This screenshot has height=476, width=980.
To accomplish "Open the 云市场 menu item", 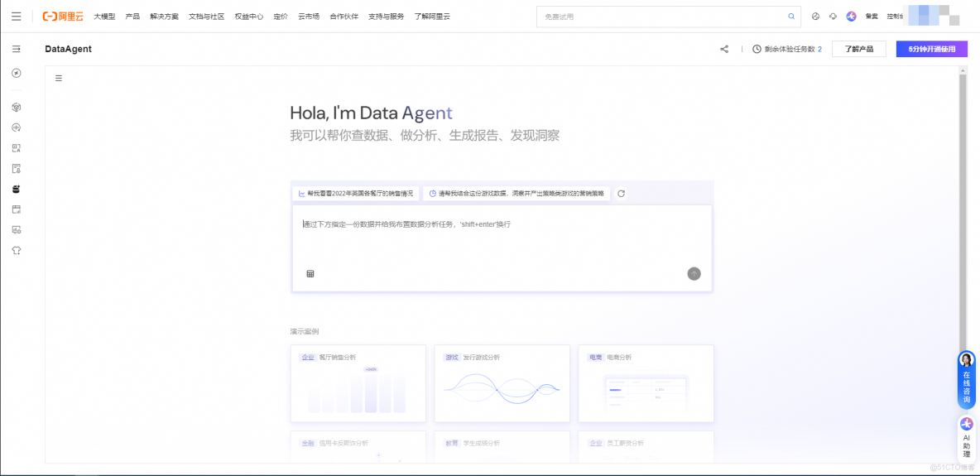I will click(309, 17).
